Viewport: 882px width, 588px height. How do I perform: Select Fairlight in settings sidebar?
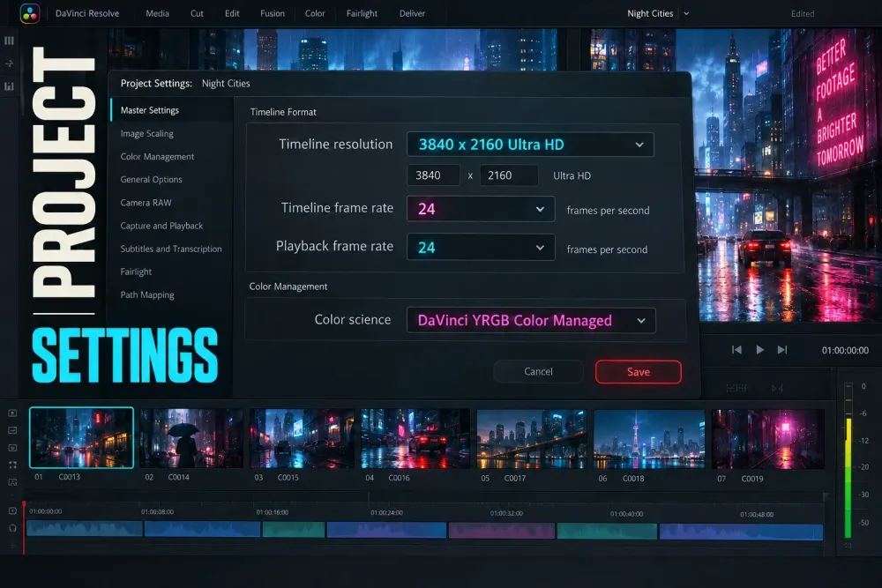click(136, 272)
